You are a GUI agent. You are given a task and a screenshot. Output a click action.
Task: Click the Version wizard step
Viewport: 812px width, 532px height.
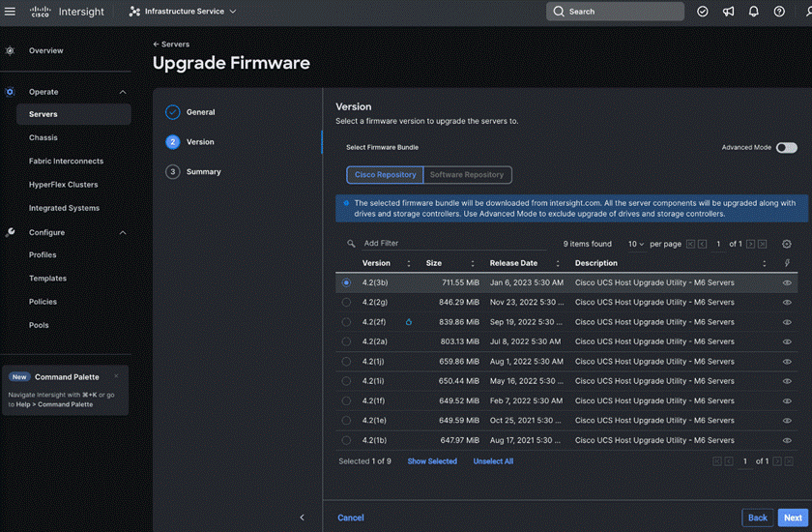pyautogui.click(x=189, y=142)
